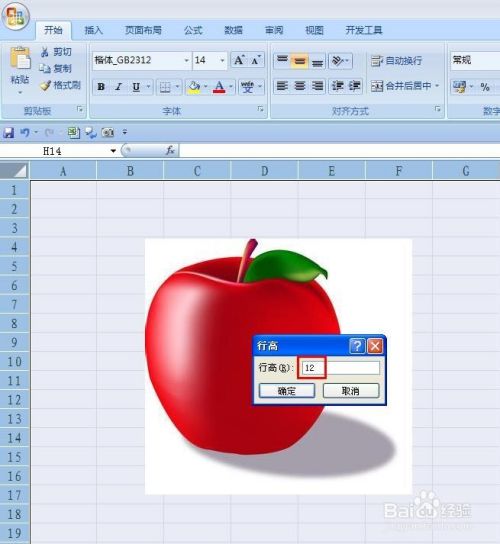Save workbook from quick access toolbar

click(x=8, y=133)
